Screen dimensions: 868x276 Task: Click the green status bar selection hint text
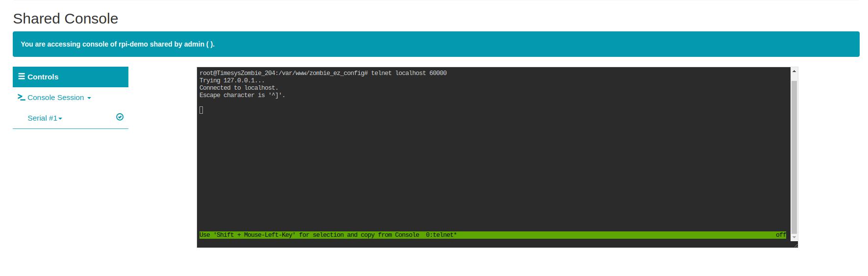coord(309,235)
